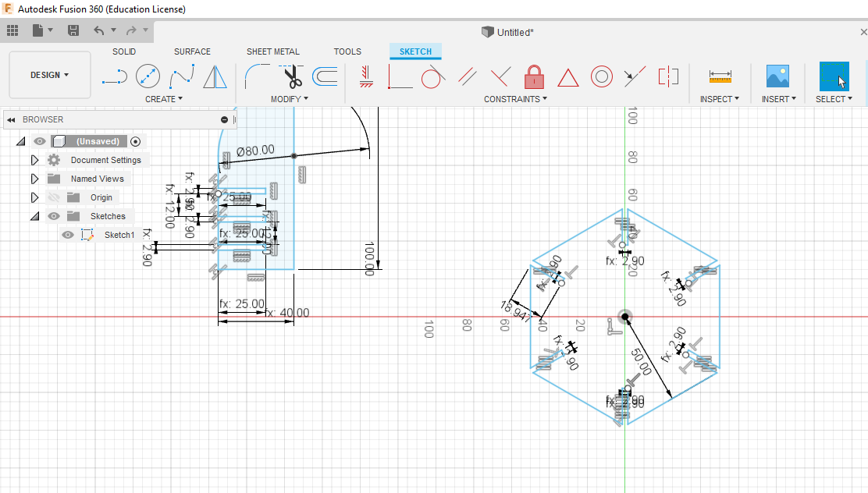The height and width of the screenshot is (493, 868).
Task: Collapse the Unsaved root node
Action: click(21, 141)
